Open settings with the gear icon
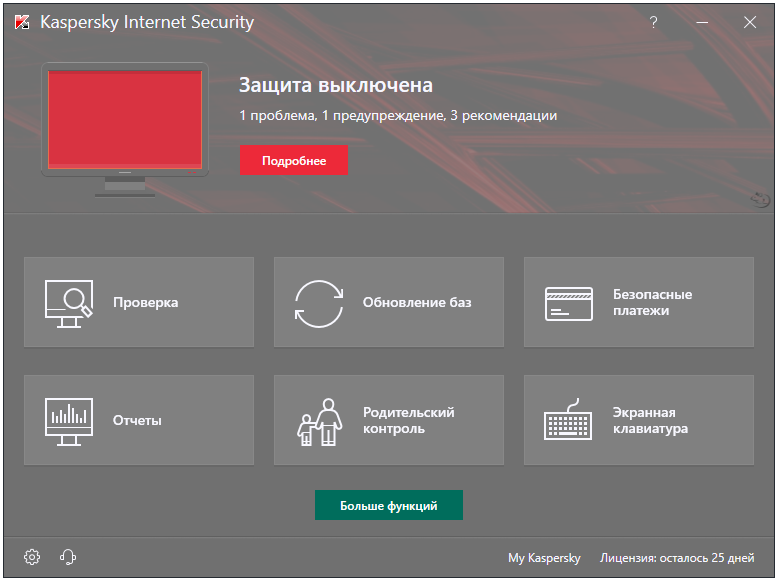This screenshot has height=580, width=779. (x=32, y=557)
